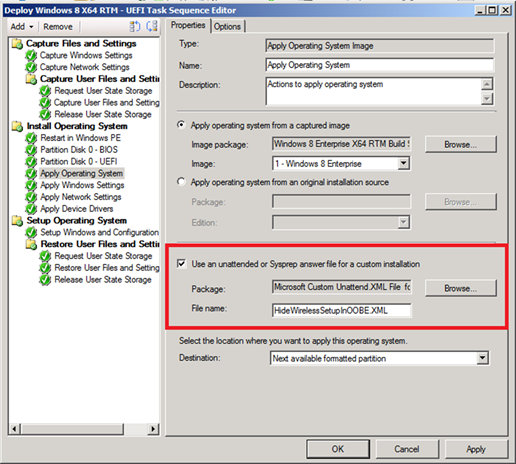Click the File name input field
The height and width of the screenshot is (464, 516).
(x=342, y=311)
